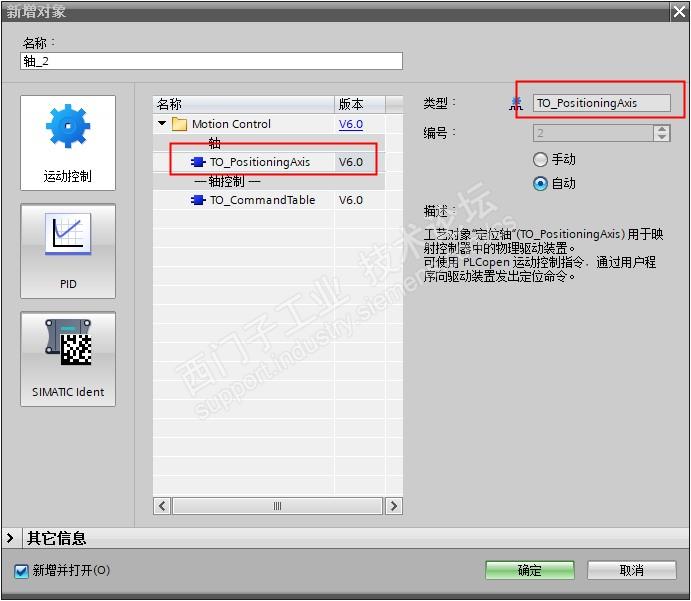Open the V6.0 version link for Motion Control
The image size is (691, 601).
[351, 124]
